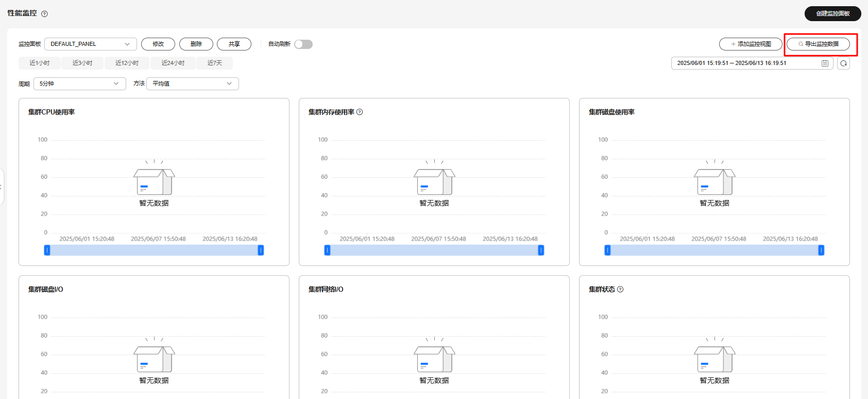Viewport: 868px width, 399px height.
Task: Click left slider handle of 集群内存使用率 chart
Action: pos(327,250)
